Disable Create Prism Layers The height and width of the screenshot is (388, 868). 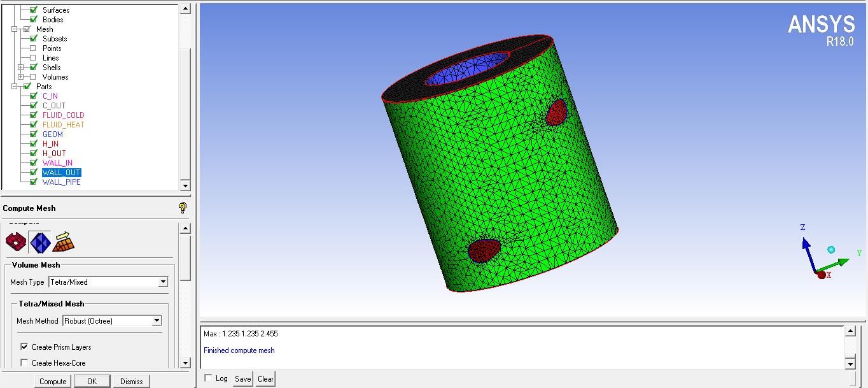(24, 347)
